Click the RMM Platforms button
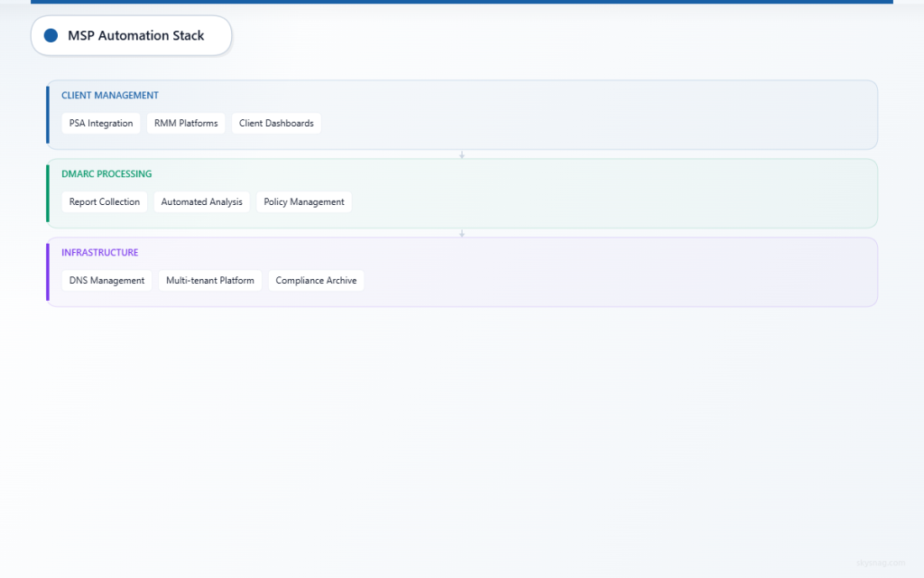Image resolution: width=924 pixels, height=578 pixels. (x=185, y=123)
